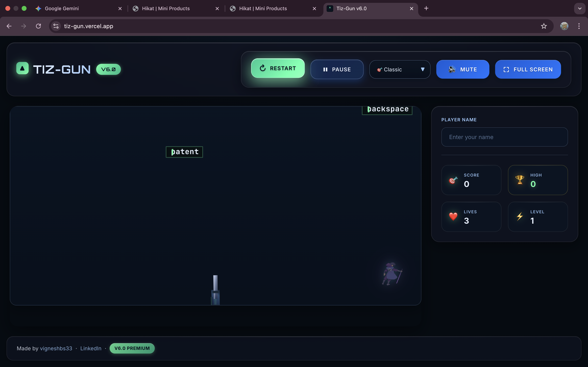The image size is (588, 367).
Task: Enter full screen mode
Action: [528, 70]
